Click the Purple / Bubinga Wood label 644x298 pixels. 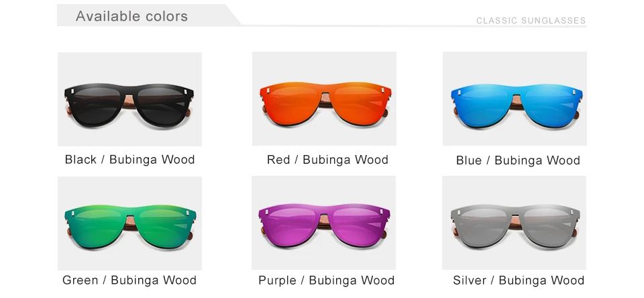coord(327,281)
